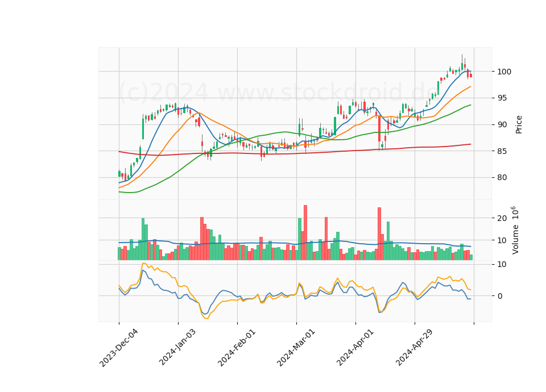Click the 2024-Apr-01 date label
The height and width of the screenshot is (392, 546).
(355, 347)
